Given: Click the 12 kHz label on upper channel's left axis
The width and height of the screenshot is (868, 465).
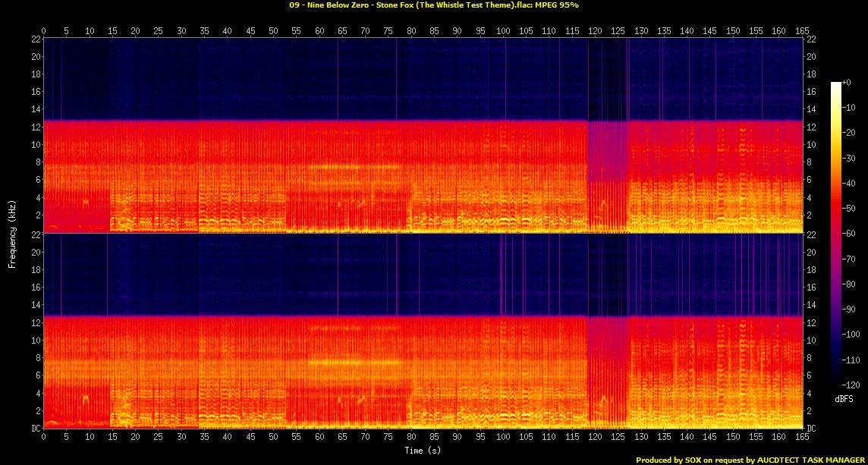Looking at the screenshot, I should point(36,127).
